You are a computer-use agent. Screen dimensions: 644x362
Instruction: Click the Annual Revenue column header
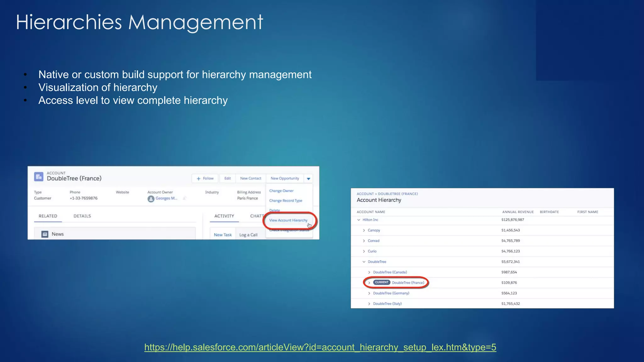click(x=518, y=212)
